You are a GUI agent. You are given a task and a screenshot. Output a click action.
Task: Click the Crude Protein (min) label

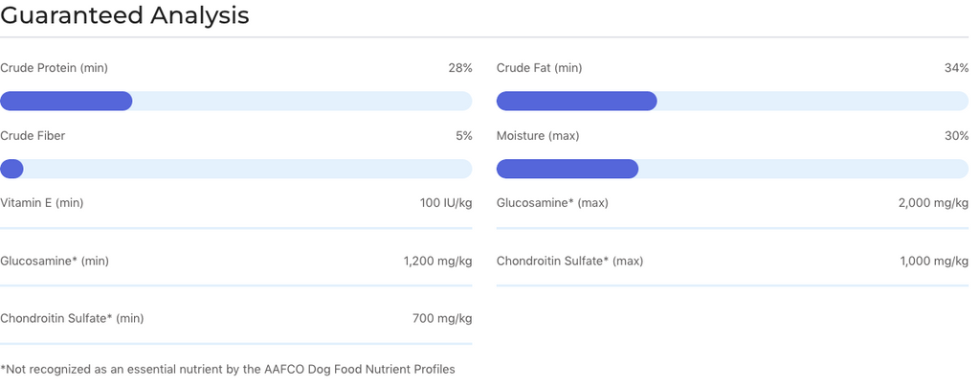[54, 68]
